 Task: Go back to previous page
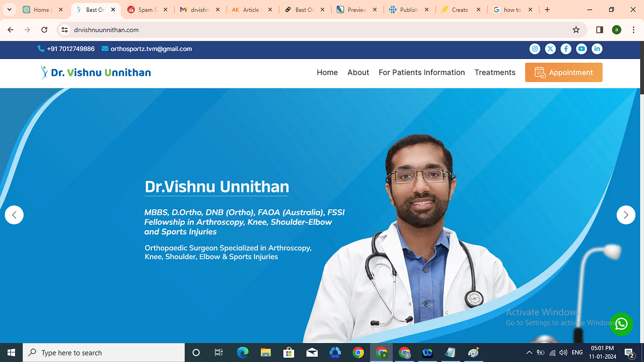pos(11,30)
